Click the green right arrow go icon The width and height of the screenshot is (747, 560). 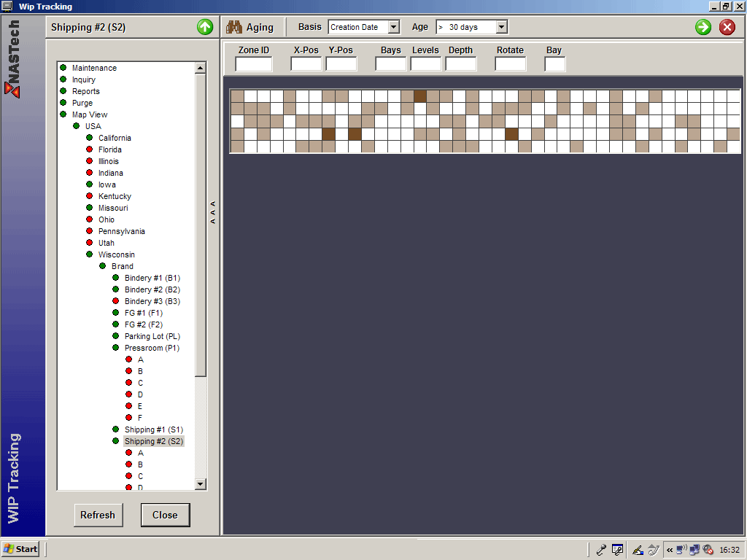coord(703,28)
